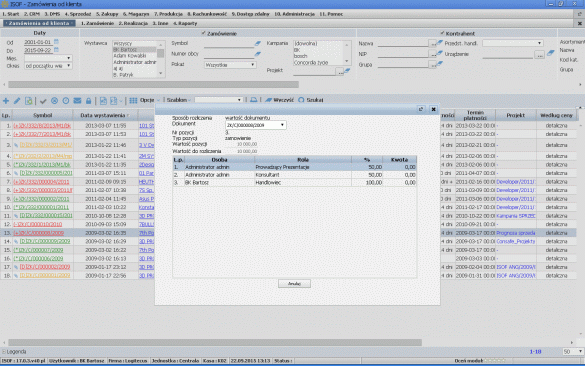The height and width of the screenshot is (366, 585).
Task: Click the envelope mail icon in toolbar
Action: tap(77, 101)
